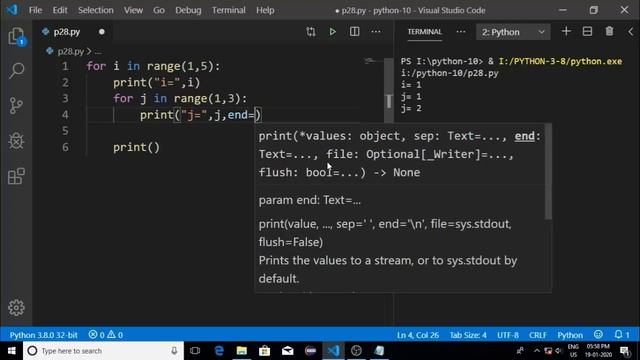
Task: Click in Windows search box
Action: [103, 351]
